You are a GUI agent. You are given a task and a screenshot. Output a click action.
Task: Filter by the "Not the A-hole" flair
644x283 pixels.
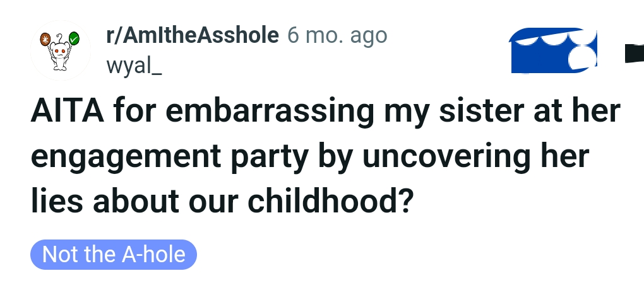(114, 255)
